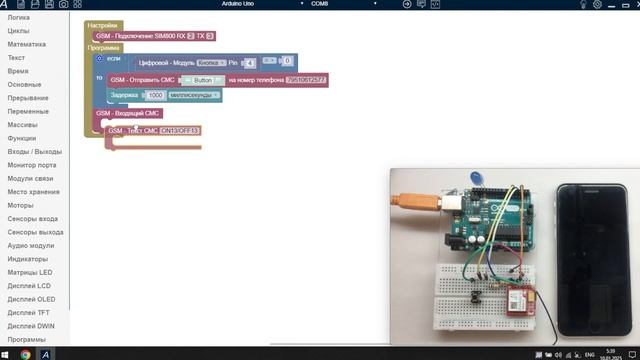Image resolution: width=640 pixels, height=360 pixels.
Task: Choose the Дисплей OLED category
Action: tap(31, 299)
